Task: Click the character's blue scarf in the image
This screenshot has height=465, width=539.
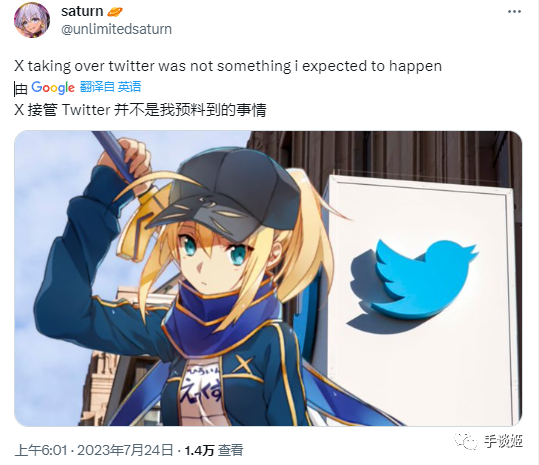Action: (220, 314)
